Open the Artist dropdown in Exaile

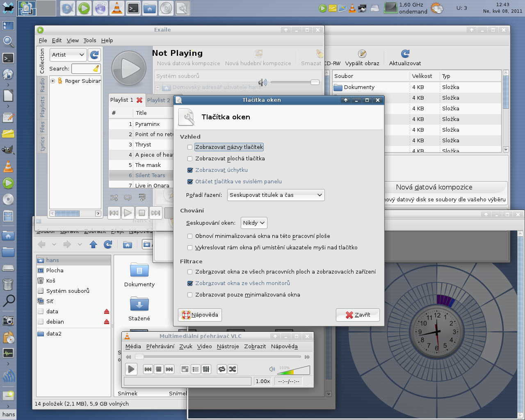pyautogui.click(x=68, y=55)
